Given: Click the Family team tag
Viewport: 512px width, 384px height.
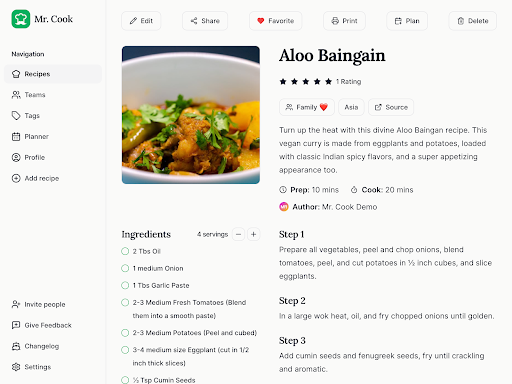Looking at the screenshot, I should [x=307, y=107].
